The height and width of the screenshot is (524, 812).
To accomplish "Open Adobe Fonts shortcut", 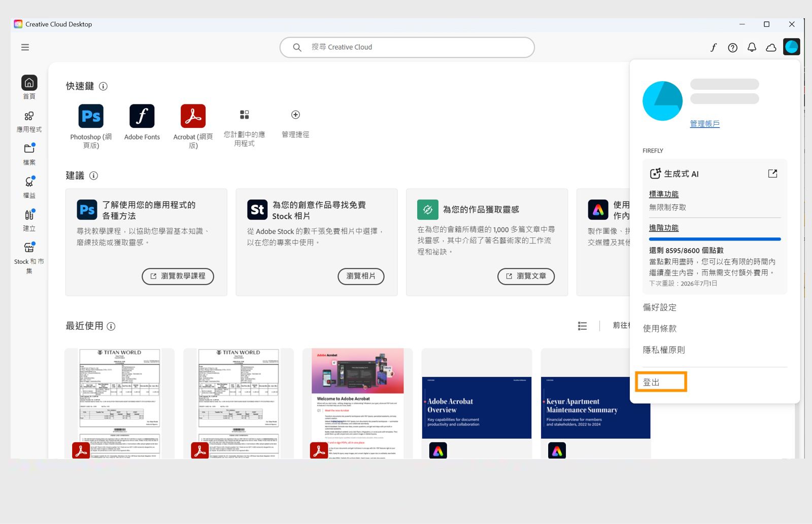I will pyautogui.click(x=142, y=122).
